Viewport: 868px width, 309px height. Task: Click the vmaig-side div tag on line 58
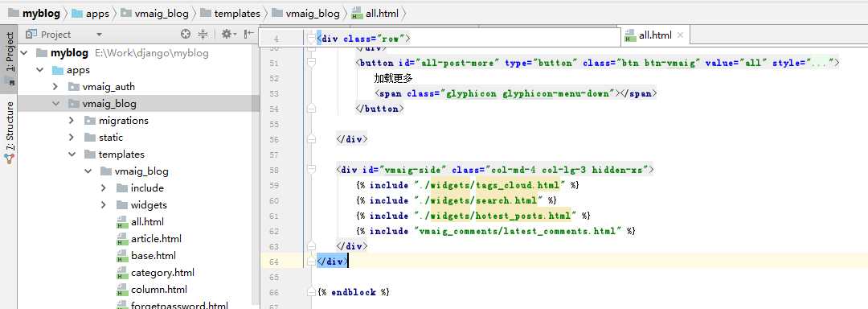point(495,170)
